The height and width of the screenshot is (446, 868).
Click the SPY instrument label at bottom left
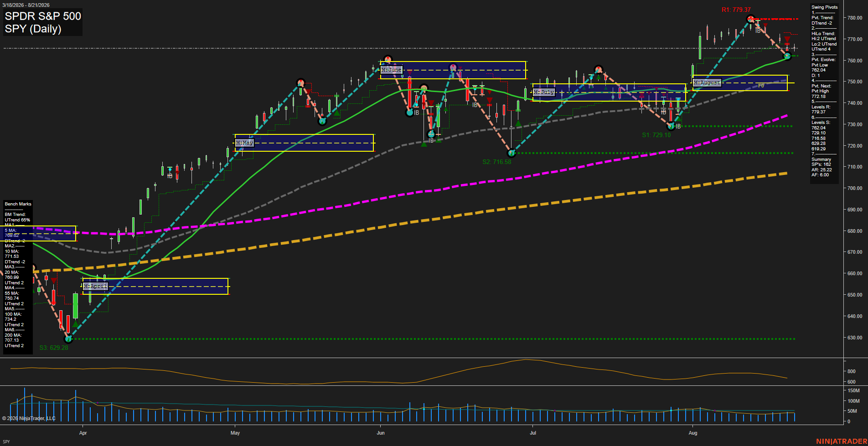click(6, 441)
